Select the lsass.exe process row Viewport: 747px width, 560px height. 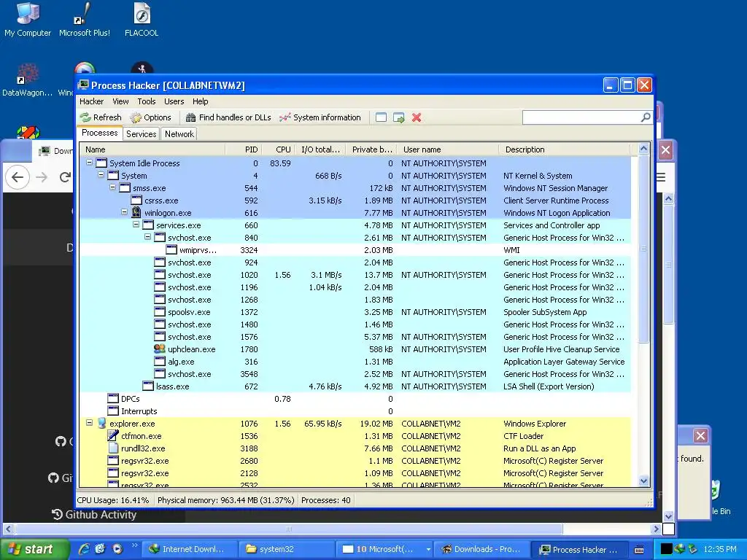point(355,386)
